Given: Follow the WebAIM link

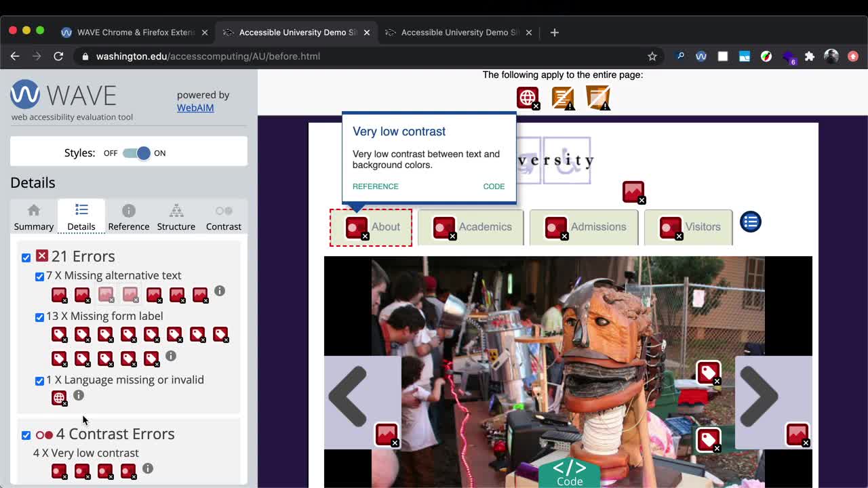Looking at the screenshot, I should click(x=195, y=108).
